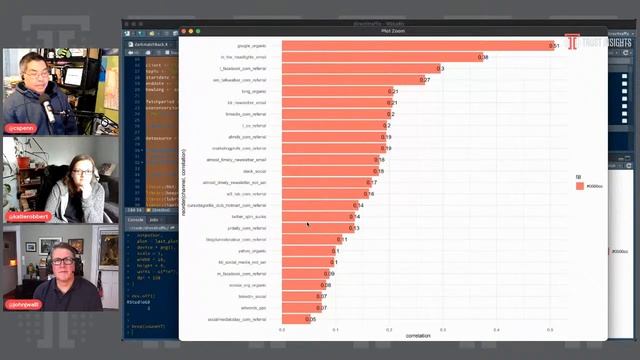This screenshot has height=360, width=640.
Task: Click the working directory arrow icon in Console
Action: coord(172,228)
